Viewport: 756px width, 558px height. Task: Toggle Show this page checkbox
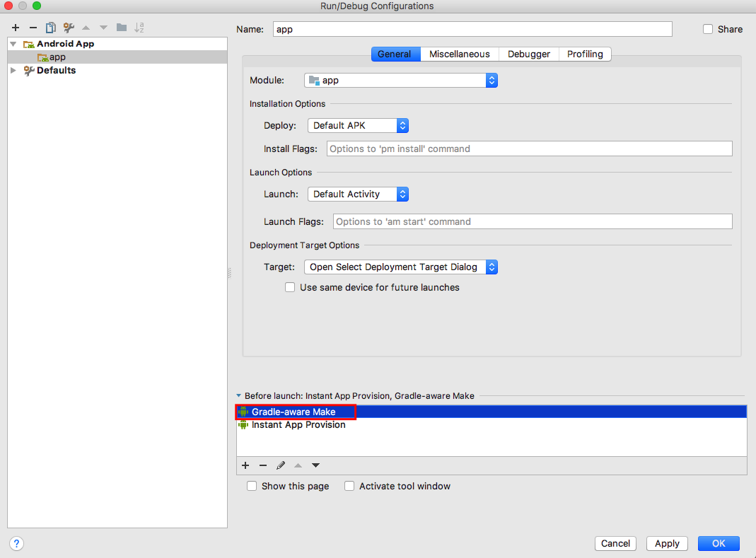(x=252, y=486)
